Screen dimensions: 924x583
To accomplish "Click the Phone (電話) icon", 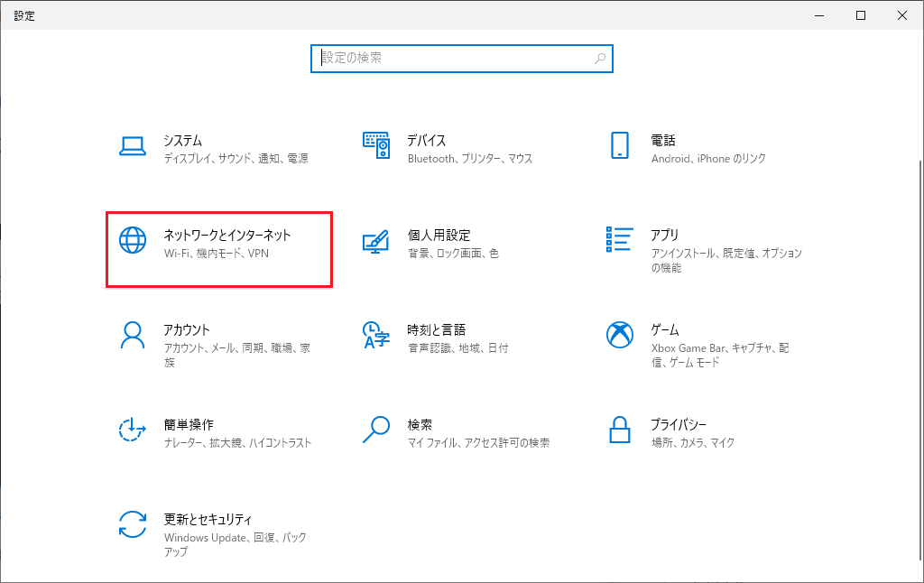I will pos(619,145).
